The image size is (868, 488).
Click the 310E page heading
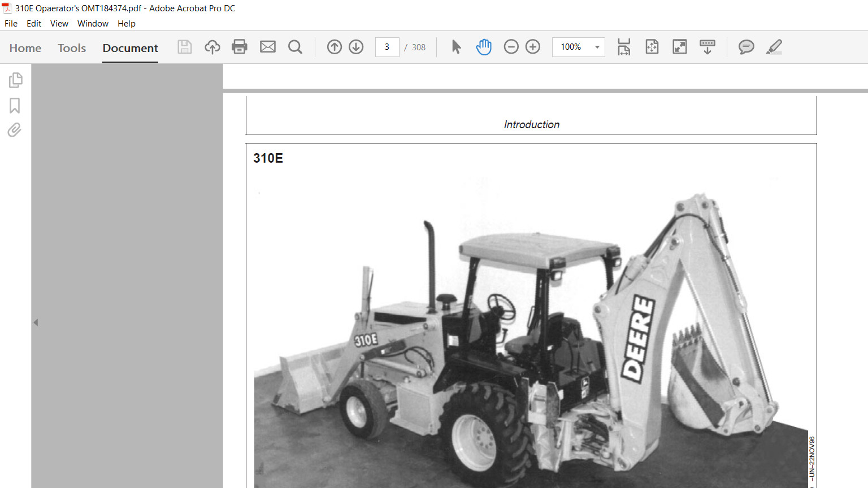click(x=268, y=158)
